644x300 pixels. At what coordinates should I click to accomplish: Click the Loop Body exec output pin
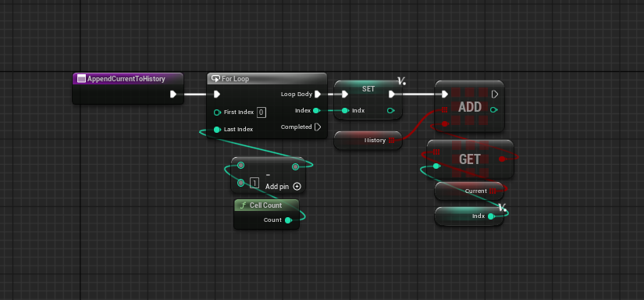pos(318,95)
